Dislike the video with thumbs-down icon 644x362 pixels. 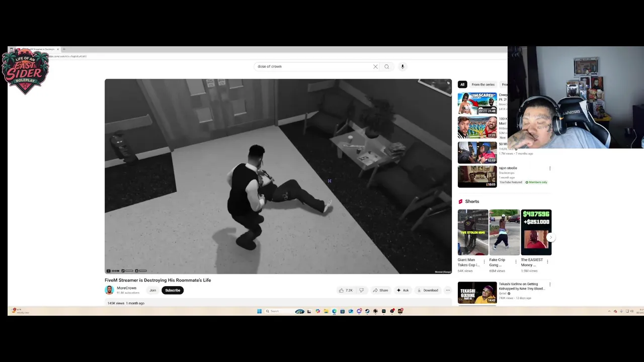click(x=361, y=290)
